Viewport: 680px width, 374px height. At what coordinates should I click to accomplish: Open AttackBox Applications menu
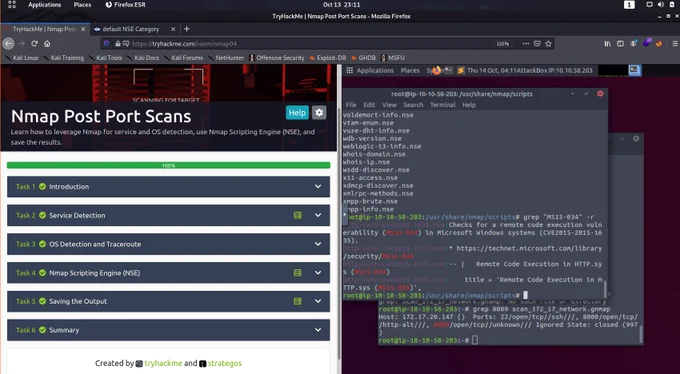click(x=375, y=70)
